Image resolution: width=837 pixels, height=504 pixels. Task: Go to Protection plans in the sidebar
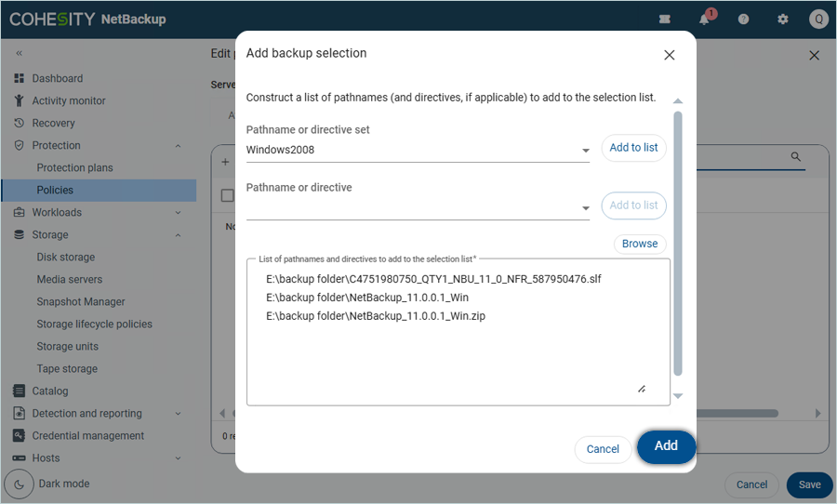coord(74,167)
